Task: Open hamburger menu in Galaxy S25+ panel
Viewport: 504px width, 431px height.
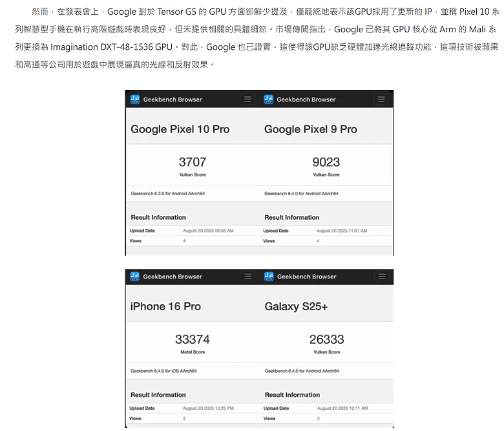Action: [382, 277]
